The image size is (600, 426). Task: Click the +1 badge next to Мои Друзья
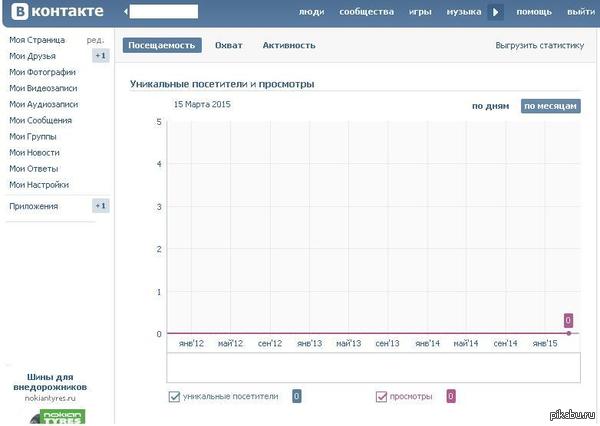pyautogui.click(x=100, y=56)
